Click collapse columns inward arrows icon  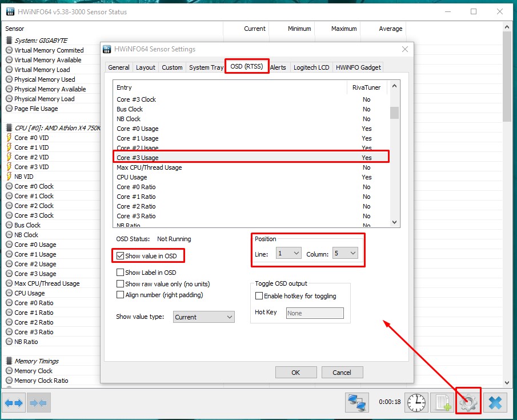click(39, 402)
